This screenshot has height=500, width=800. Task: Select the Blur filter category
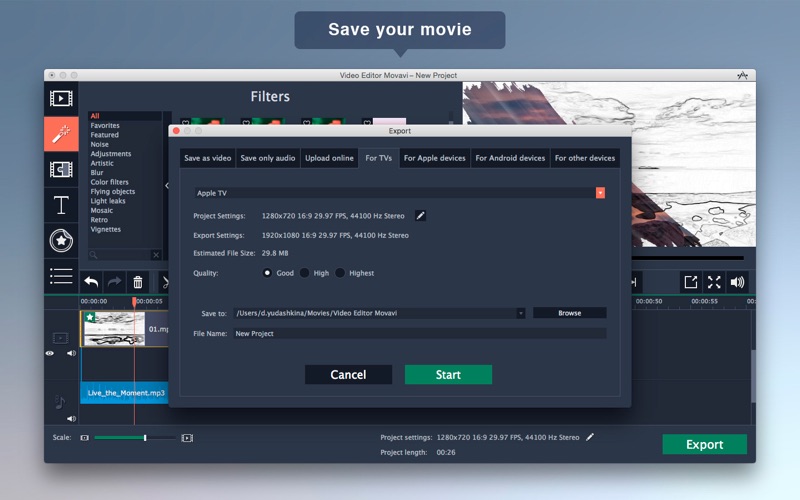click(97, 172)
